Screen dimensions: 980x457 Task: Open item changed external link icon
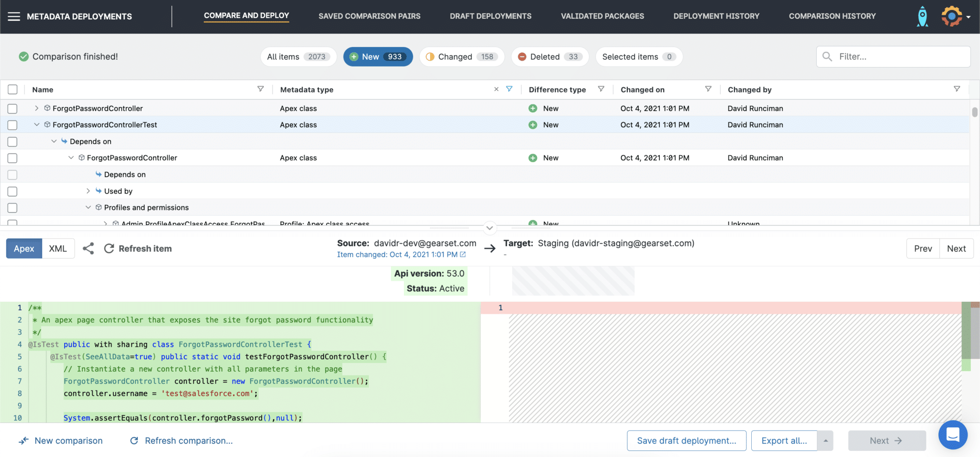click(463, 255)
